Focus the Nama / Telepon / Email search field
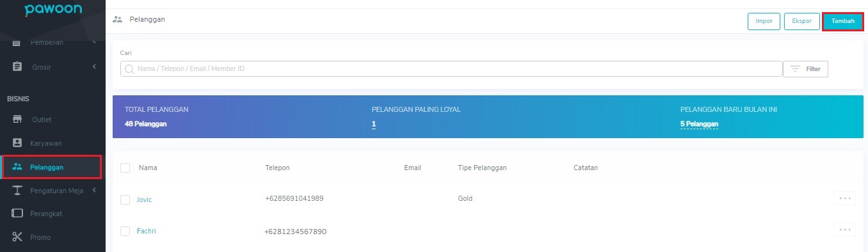 point(451,68)
